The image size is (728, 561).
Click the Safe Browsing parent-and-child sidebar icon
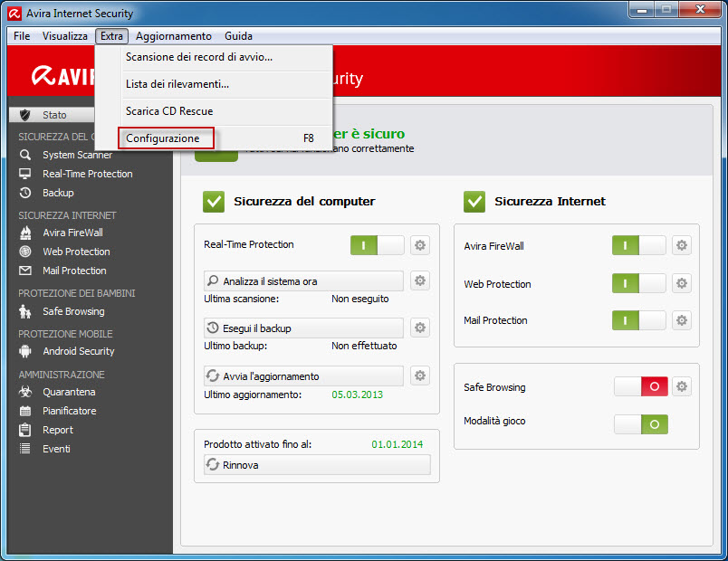click(25, 311)
